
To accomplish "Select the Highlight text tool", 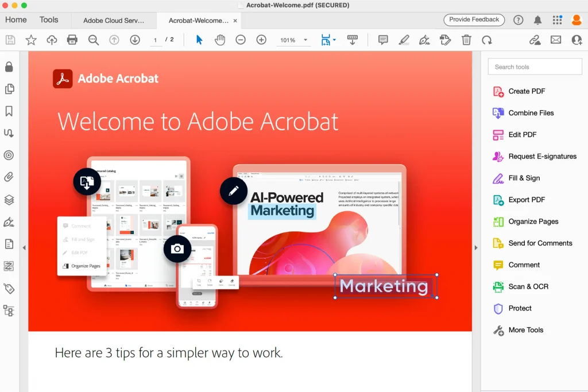I will pyautogui.click(x=404, y=40).
